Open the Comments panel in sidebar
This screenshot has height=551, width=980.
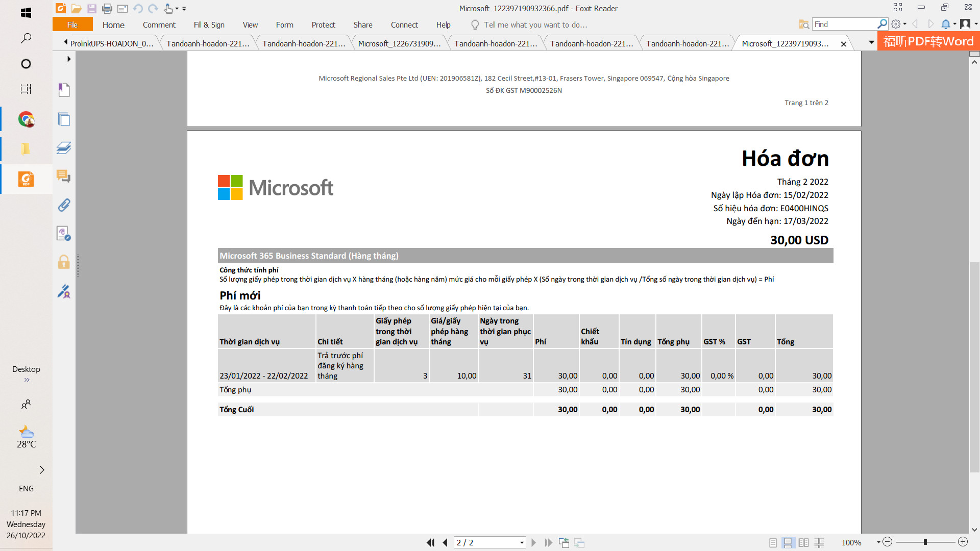(x=64, y=177)
